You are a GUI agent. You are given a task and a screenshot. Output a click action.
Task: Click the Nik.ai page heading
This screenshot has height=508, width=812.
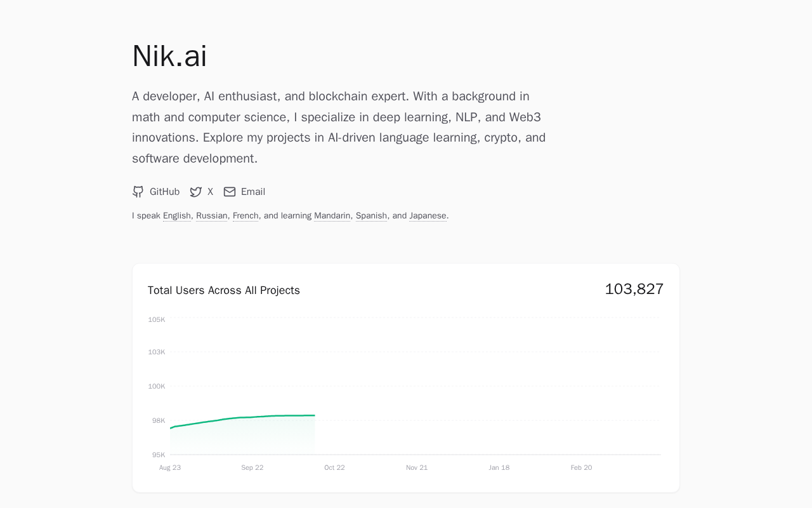click(x=169, y=56)
